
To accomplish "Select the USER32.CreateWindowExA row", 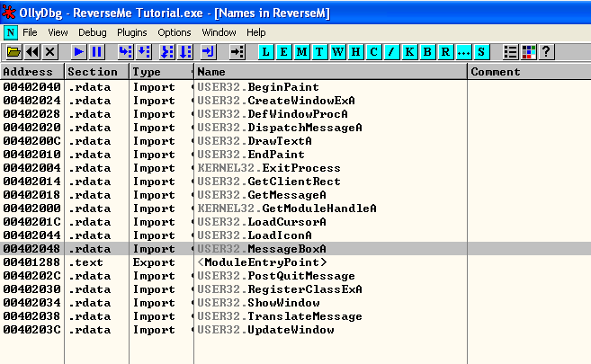I will coord(295,101).
